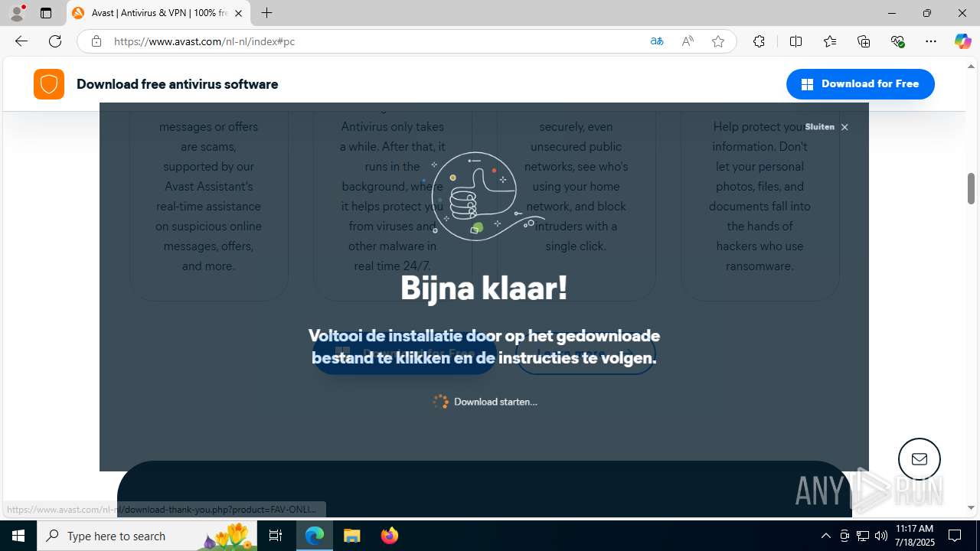
Task: Open the translate page icon
Action: pyautogui.click(x=657, y=41)
